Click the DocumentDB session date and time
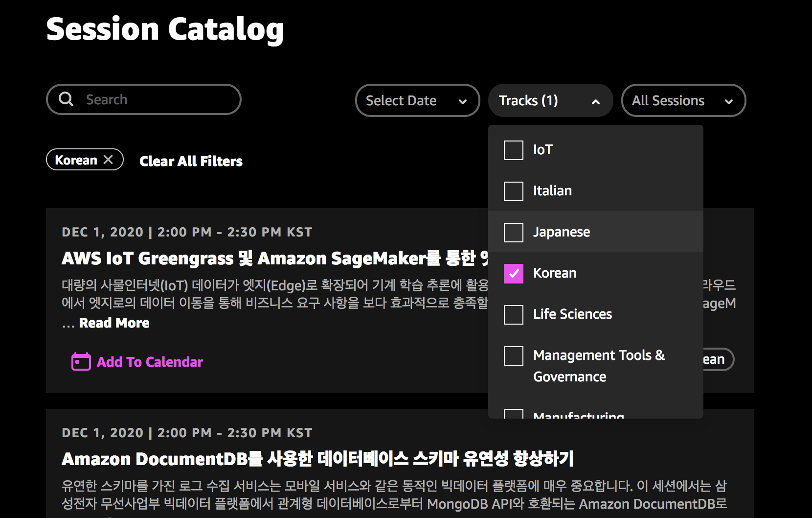This screenshot has width=812, height=518. (187, 433)
